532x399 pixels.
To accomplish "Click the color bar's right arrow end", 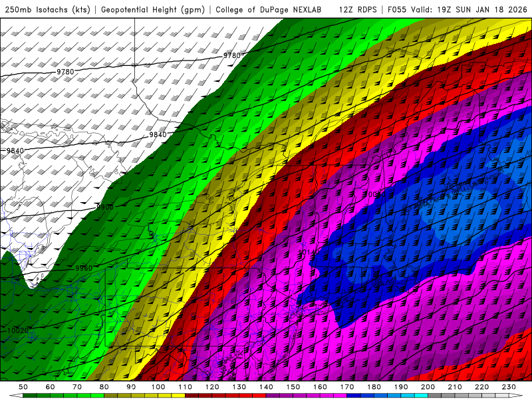I will [516, 396].
